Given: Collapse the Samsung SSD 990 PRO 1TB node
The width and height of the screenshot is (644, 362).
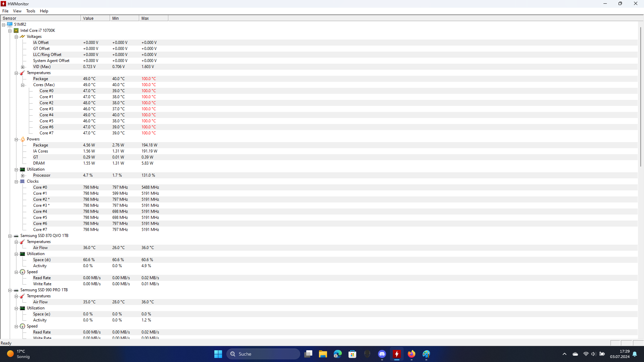Looking at the screenshot, I should pos(10,290).
